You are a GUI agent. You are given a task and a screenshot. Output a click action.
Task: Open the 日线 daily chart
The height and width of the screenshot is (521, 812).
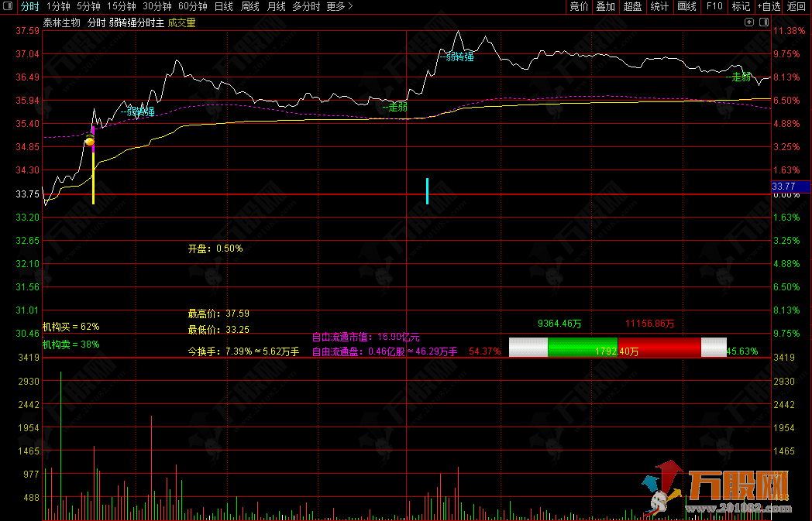click(224, 6)
